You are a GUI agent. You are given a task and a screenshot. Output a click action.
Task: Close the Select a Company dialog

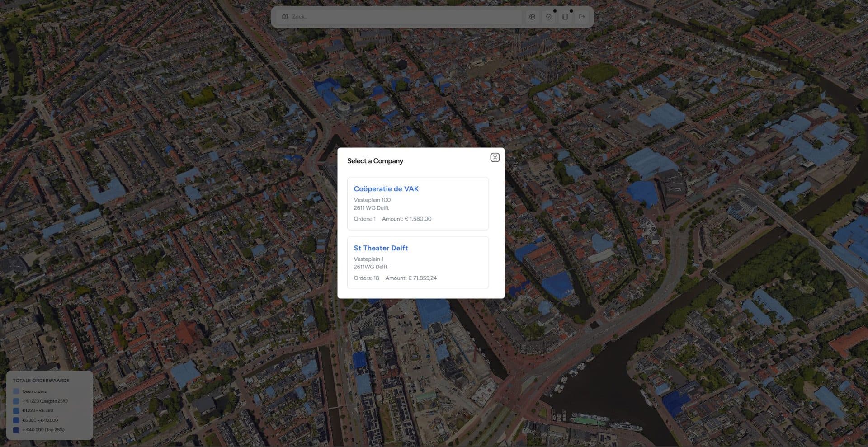pos(495,157)
